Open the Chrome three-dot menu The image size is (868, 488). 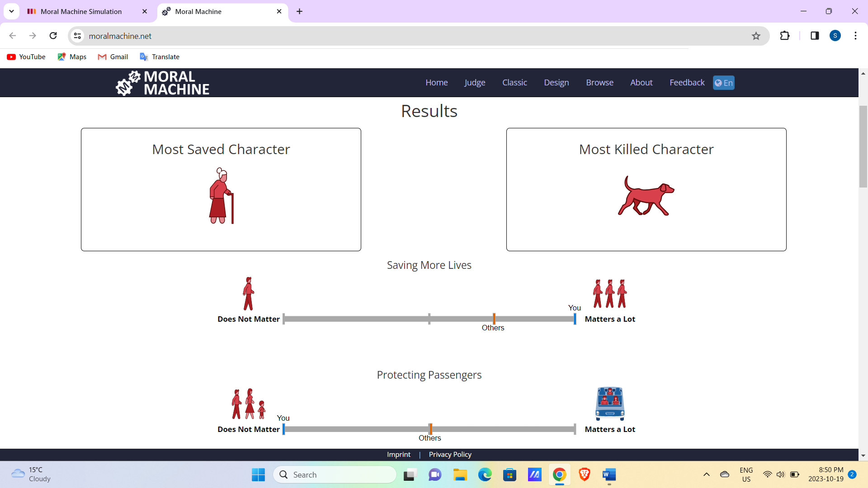pyautogui.click(x=855, y=36)
